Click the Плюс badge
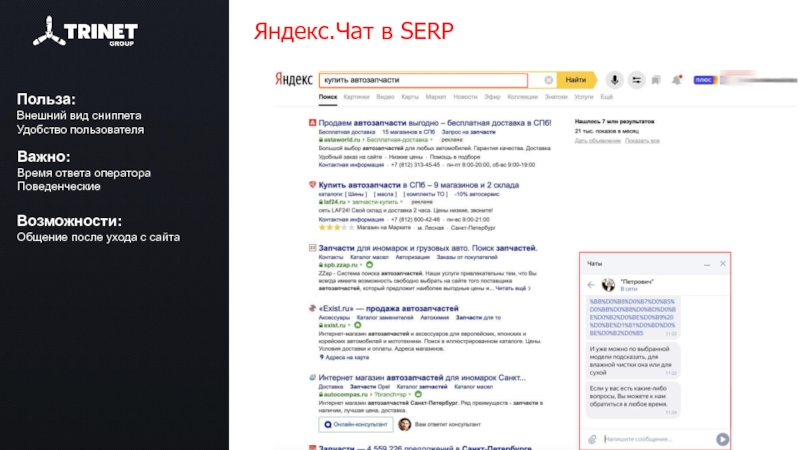This screenshot has height=450, width=800. click(x=705, y=80)
